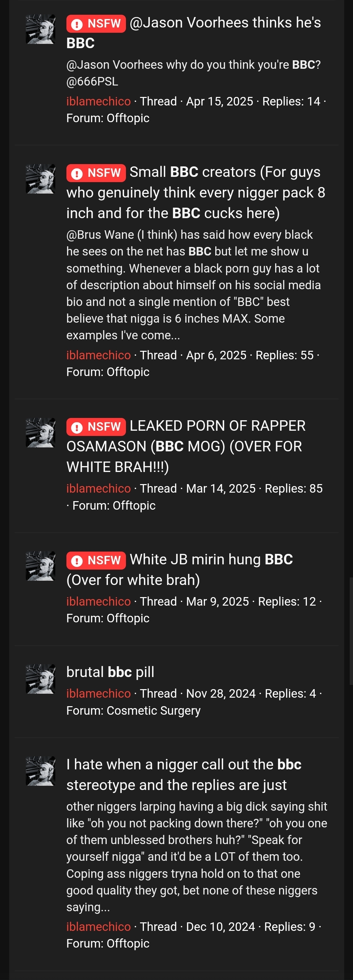Open the 'brutal bbc pill' thread title

tap(110, 672)
